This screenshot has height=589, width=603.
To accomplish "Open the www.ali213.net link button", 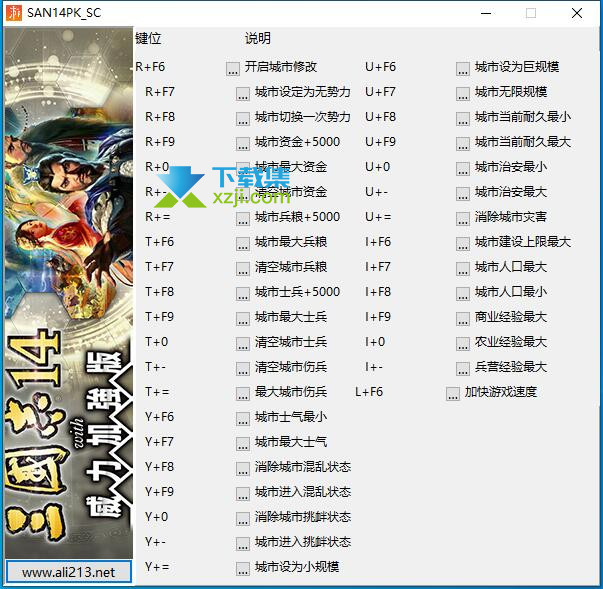I will click(x=68, y=572).
